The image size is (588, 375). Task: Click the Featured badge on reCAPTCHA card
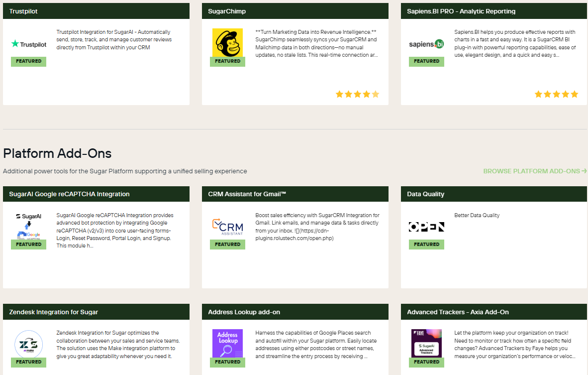click(x=28, y=245)
